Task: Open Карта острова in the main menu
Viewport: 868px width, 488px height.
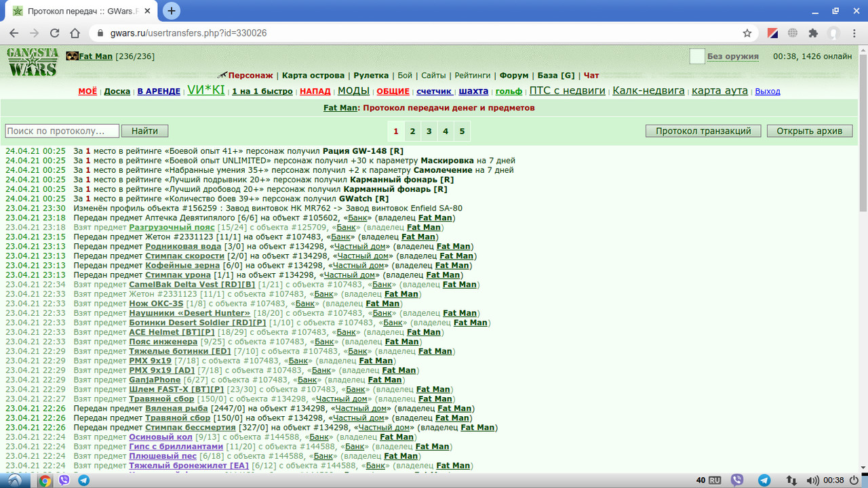Action: (313, 75)
